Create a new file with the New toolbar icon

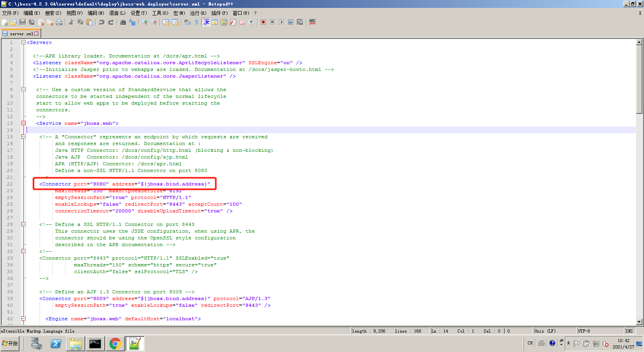(x=5, y=22)
